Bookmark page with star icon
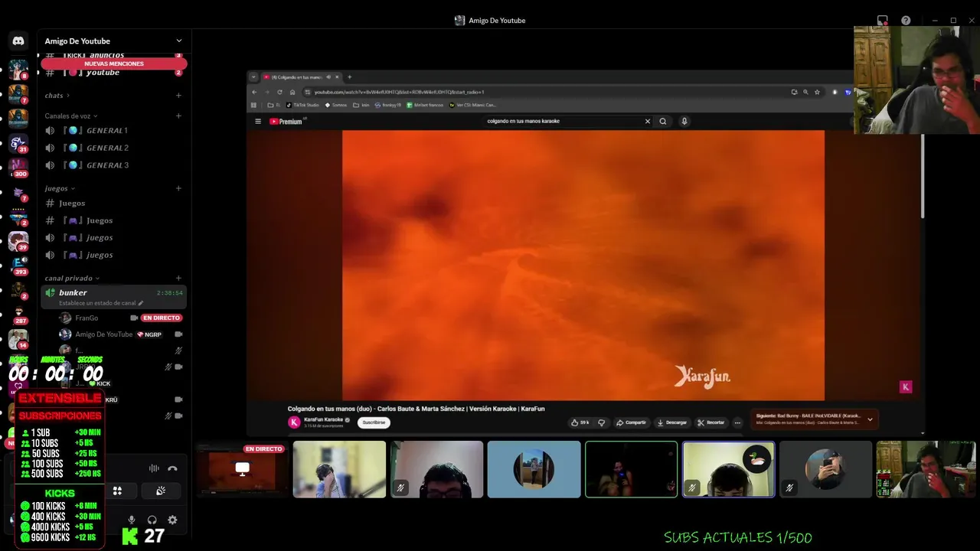 coord(817,92)
